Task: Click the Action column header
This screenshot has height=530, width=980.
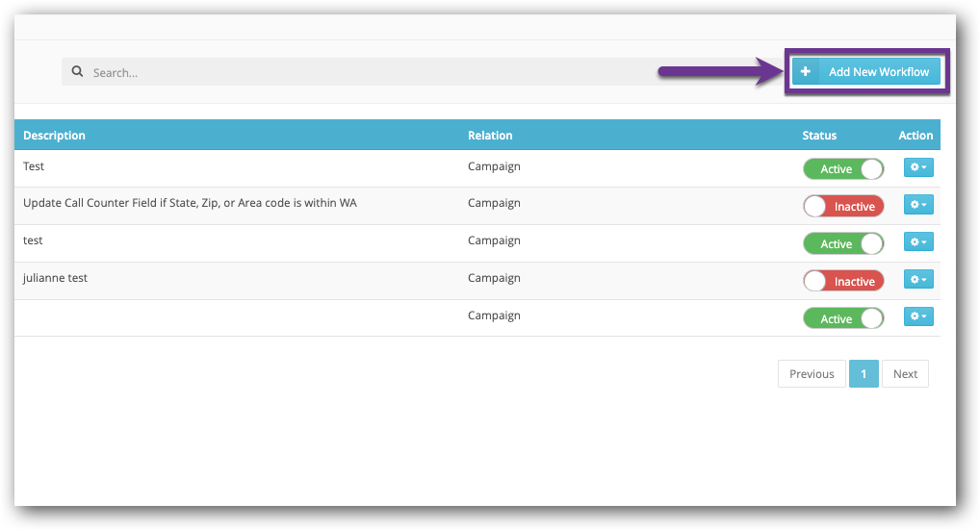Action: click(x=916, y=136)
